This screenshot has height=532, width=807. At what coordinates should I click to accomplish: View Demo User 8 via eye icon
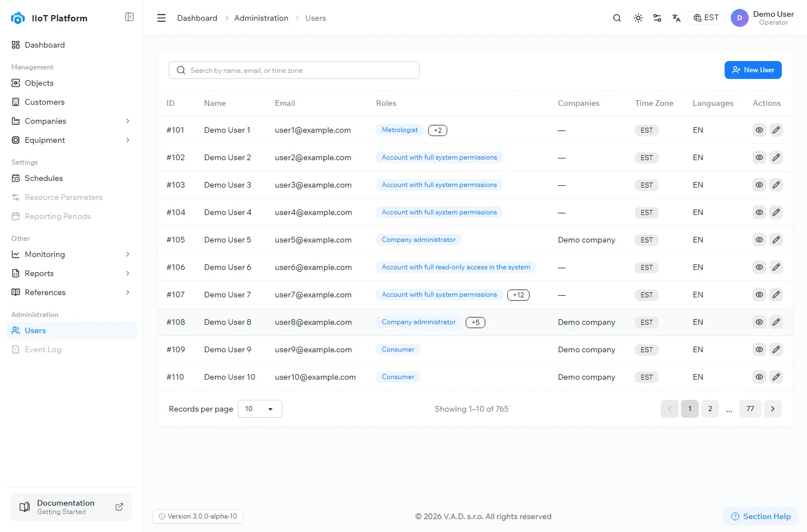click(759, 322)
